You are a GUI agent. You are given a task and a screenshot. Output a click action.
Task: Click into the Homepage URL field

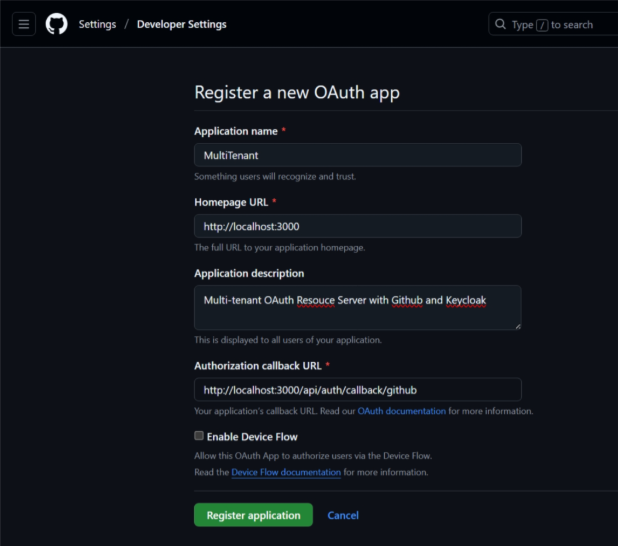[357, 226]
